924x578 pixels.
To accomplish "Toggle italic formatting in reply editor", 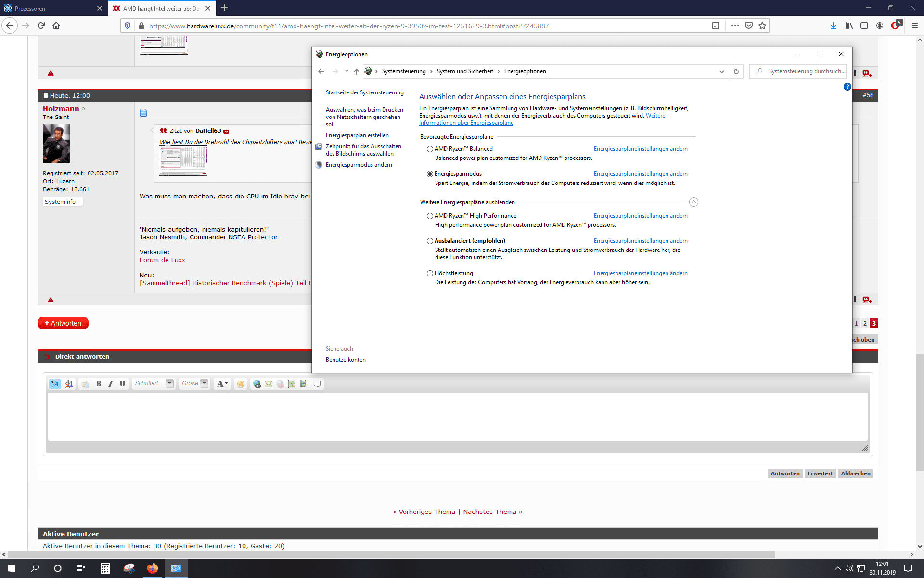I will tap(110, 384).
